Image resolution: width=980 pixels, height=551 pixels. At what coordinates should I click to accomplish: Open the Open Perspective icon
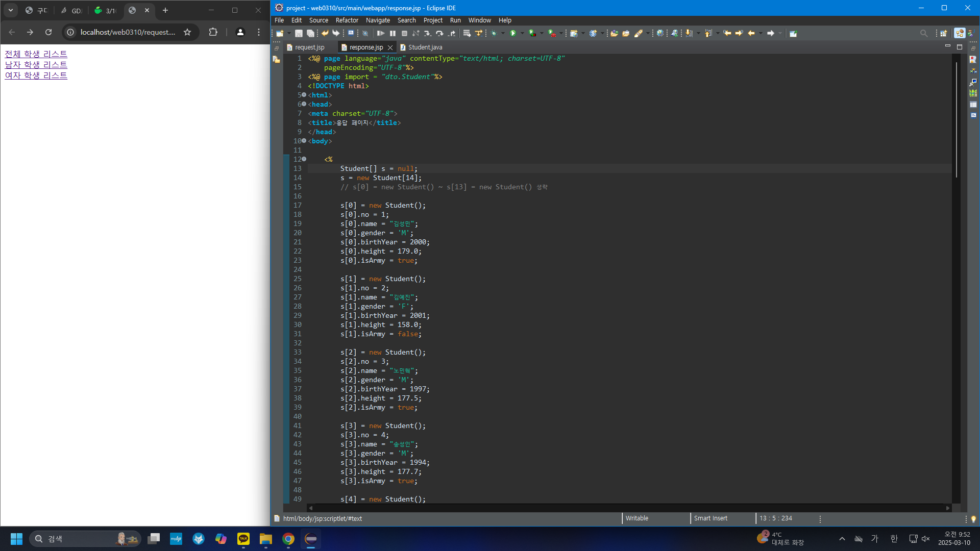point(943,33)
